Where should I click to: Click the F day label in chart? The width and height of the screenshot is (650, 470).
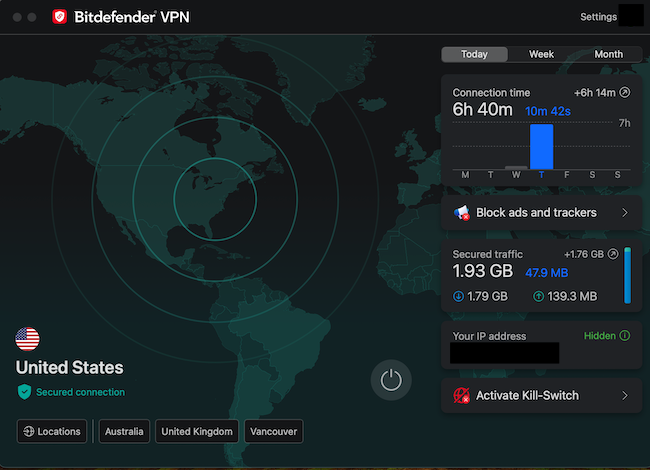tap(567, 175)
